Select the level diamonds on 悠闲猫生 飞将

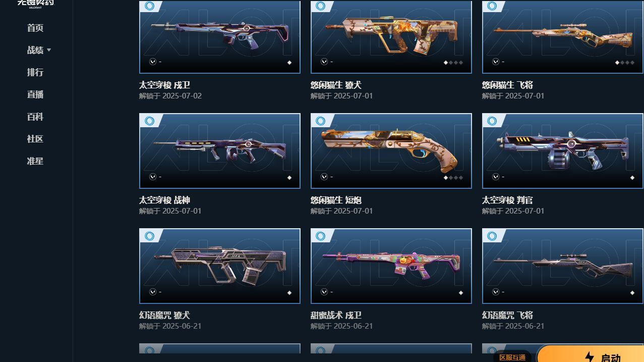624,63
